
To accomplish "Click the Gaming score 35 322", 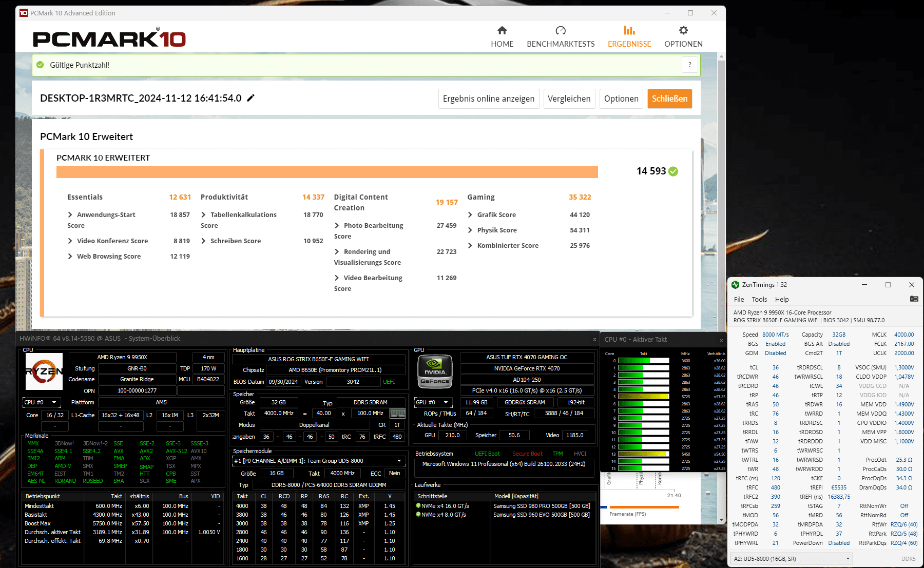I will [580, 197].
